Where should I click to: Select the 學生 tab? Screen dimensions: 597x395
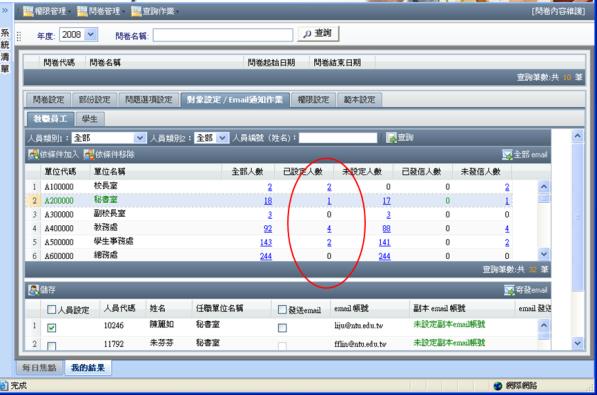pyautogui.click(x=90, y=119)
